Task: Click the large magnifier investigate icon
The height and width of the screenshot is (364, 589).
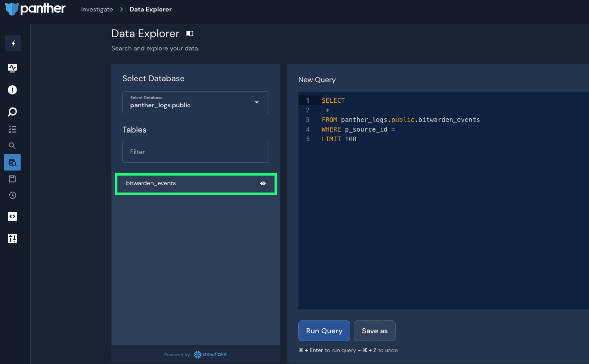Action: [x=12, y=111]
